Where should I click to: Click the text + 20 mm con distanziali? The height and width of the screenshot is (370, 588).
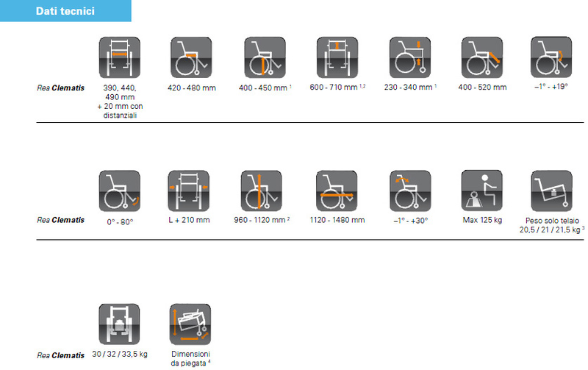[120, 110]
